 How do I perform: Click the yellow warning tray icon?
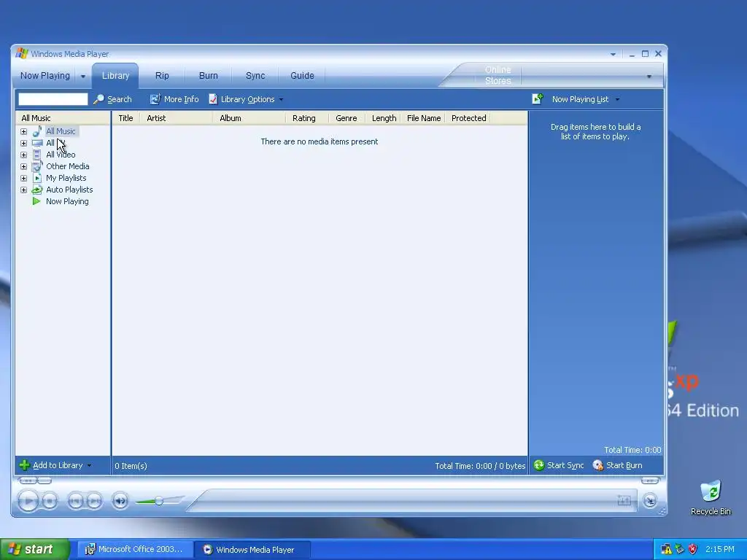click(666, 549)
